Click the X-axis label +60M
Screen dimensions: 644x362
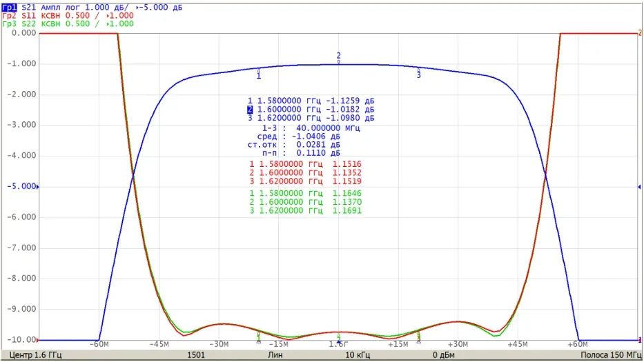(x=578, y=344)
